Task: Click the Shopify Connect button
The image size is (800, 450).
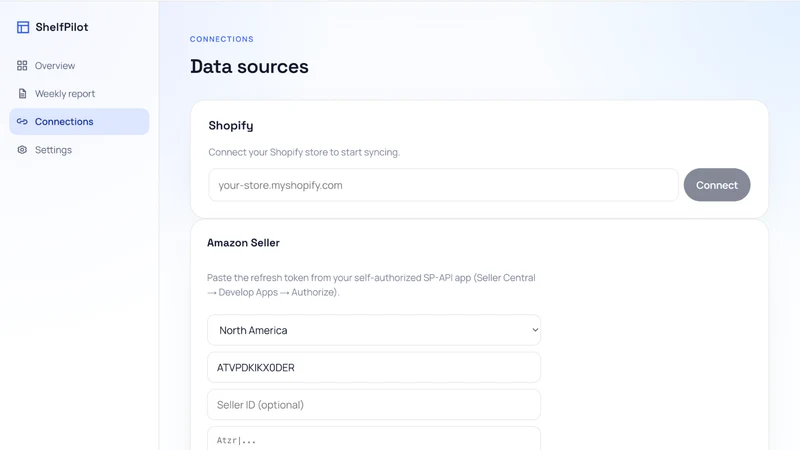Action: 717,185
